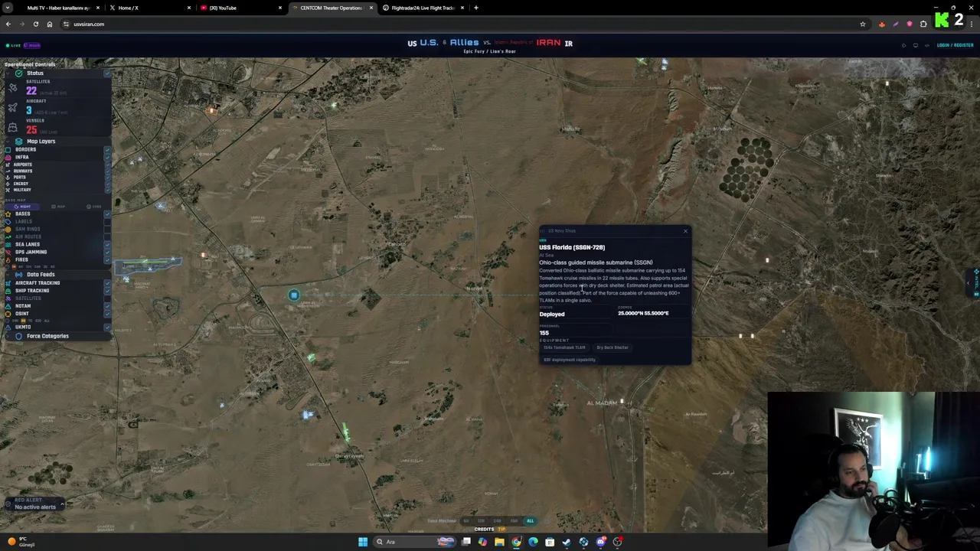Toggle the Sea Lanes checkbox

(x=107, y=244)
